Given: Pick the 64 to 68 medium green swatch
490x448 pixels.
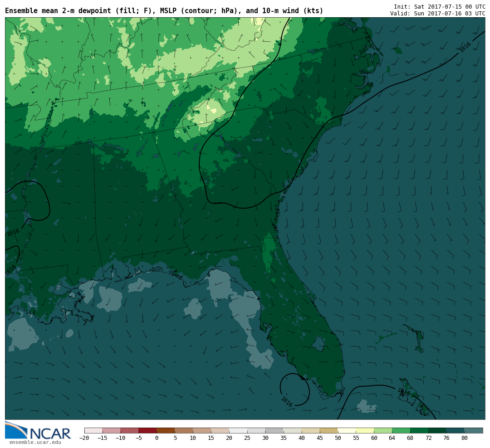Looking at the screenshot, I should (402, 430).
